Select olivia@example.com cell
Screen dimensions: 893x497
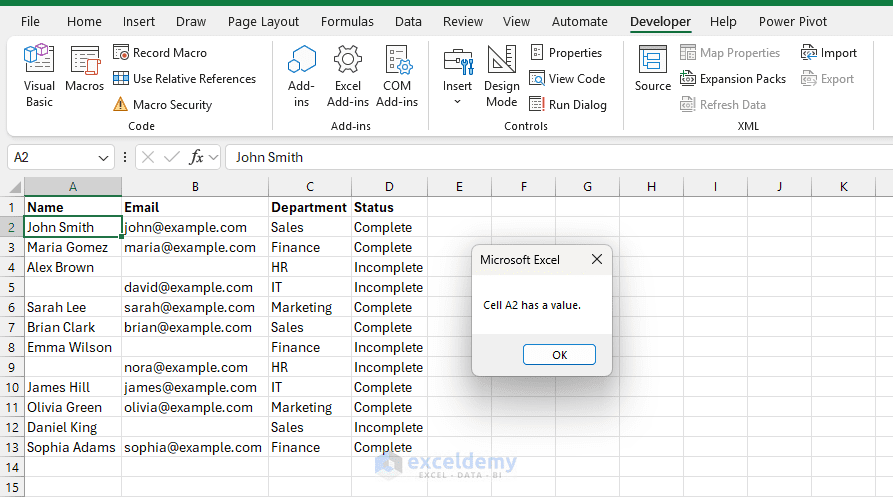pyautogui.click(x=195, y=408)
